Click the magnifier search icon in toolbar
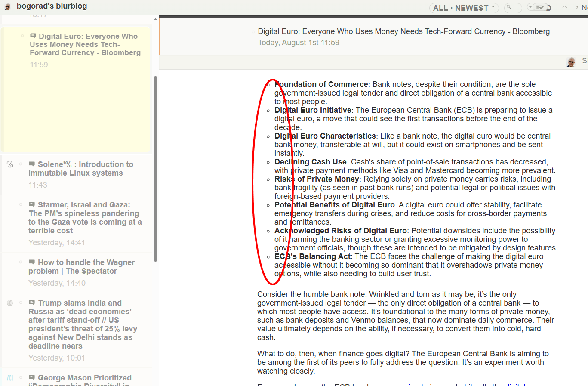The width and height of the screenshot is (588, 386). pyautogui.click(x=509, y=7)
